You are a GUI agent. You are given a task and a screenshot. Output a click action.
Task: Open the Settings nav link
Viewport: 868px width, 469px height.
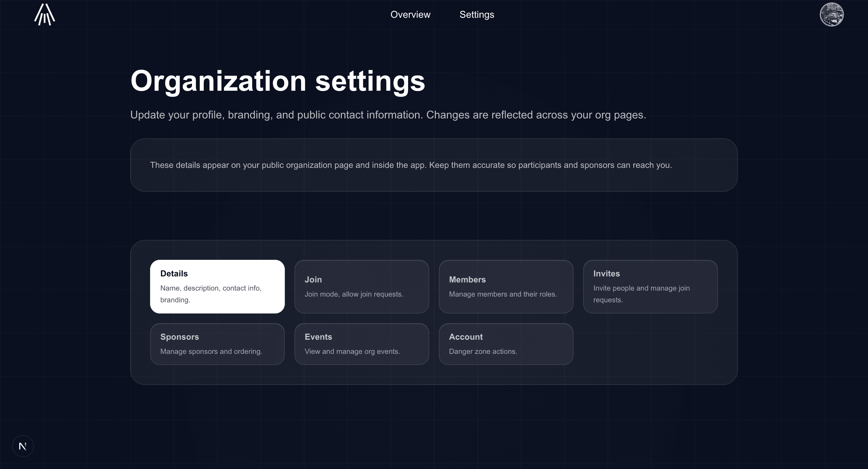476,14
